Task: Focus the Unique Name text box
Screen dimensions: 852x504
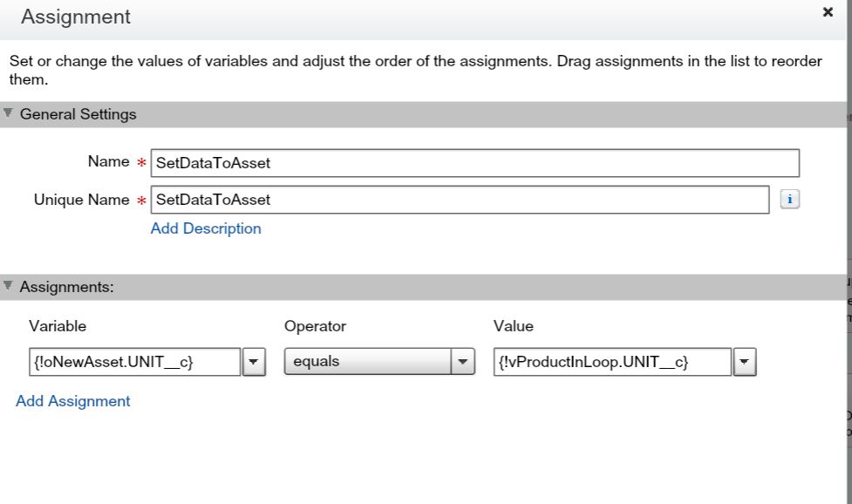Action: tap(460, 200)
